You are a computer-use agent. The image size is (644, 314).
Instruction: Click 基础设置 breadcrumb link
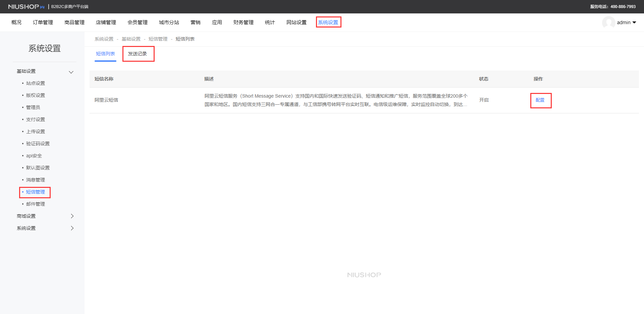click(x=131, y=39)
